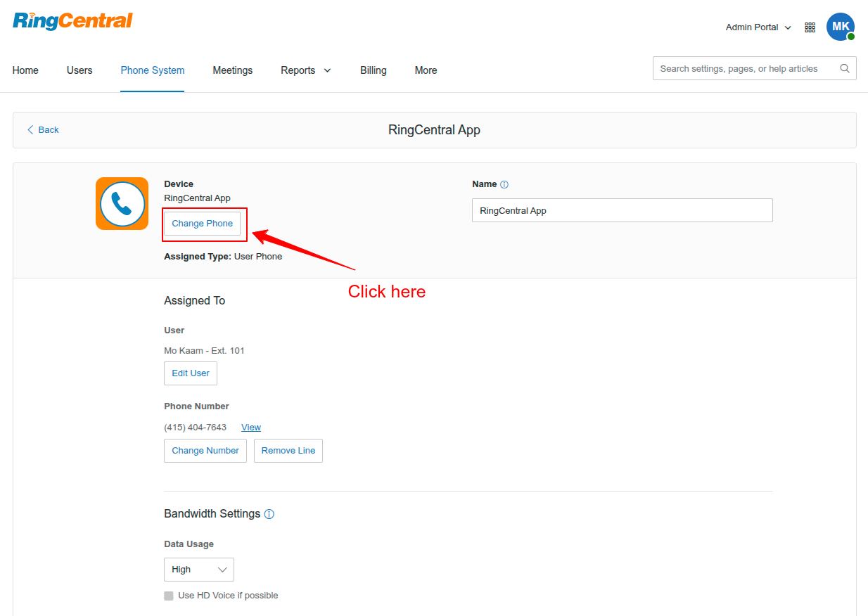Viewport: 868px width, 616px height.
Task: Click the Bandwidth Settings info icon
Action: point(269,514)
